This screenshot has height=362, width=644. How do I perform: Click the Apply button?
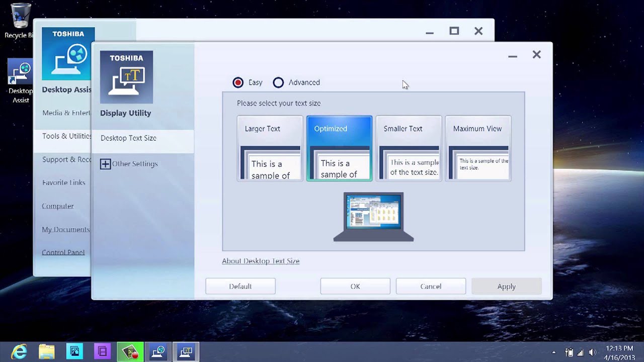pyautogui.click(x=507, y=286)
